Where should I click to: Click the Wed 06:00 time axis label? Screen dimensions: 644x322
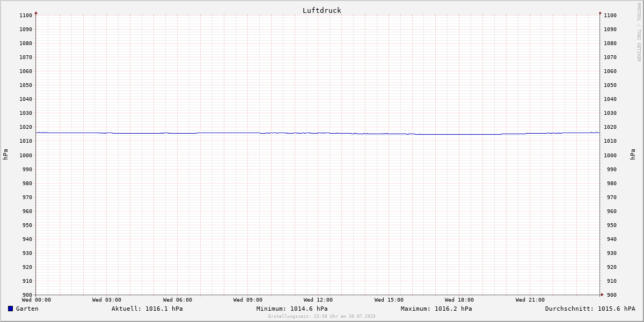[x=178, y=300]
